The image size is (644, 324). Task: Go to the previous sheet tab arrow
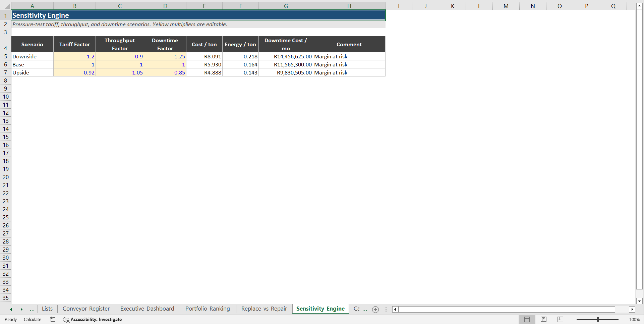pos(11,309)
